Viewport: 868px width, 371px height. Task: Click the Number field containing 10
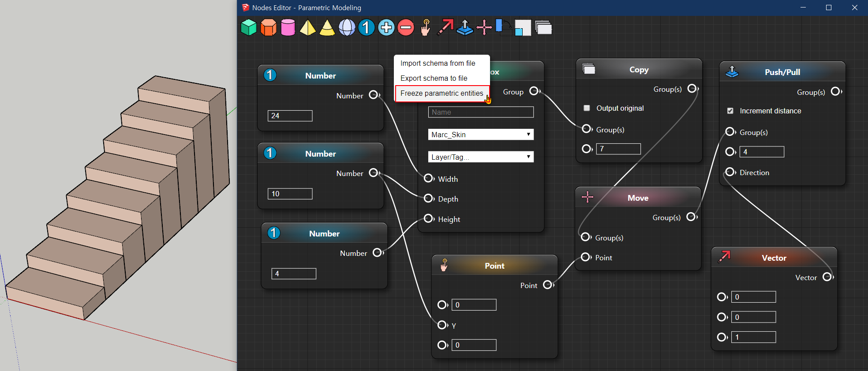tap(290, 194)
